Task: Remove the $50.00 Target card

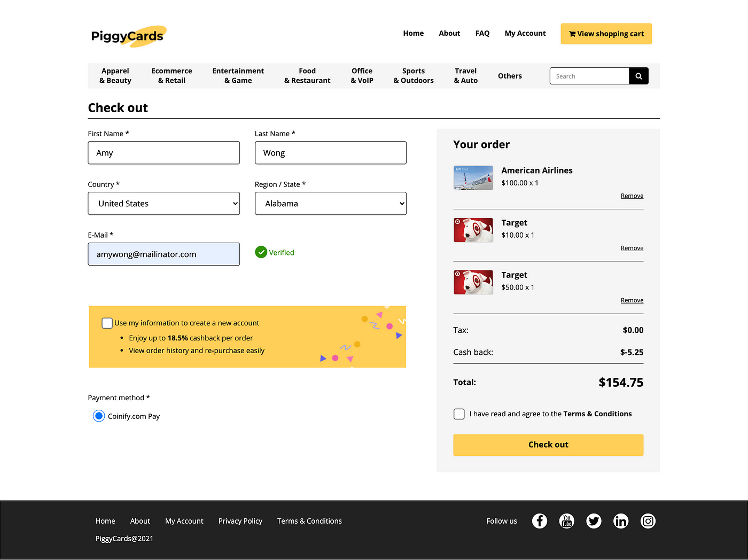Action: point(632,300)
